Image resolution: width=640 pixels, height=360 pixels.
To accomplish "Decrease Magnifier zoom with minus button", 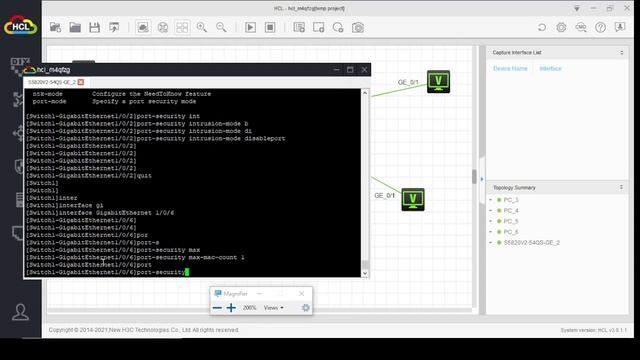I will tap(218, 308).
